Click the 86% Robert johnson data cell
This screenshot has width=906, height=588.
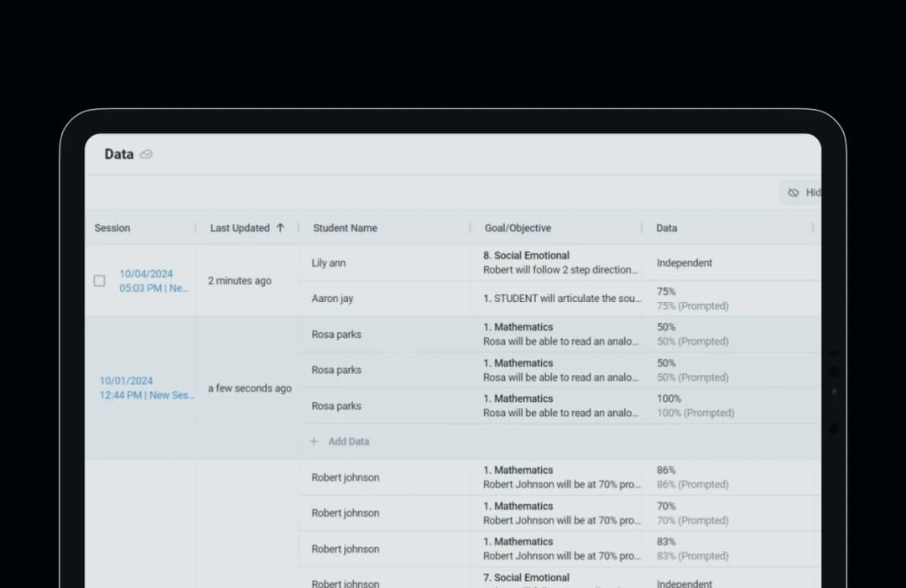coord(732,477)
